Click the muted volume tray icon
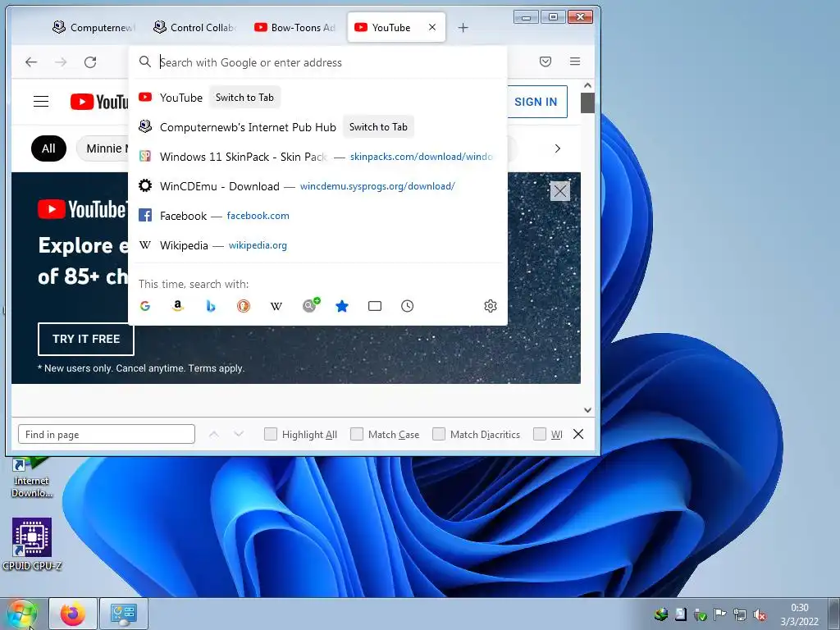Image resolution: width=840 pixels, height=630 pixels. (760, 615)
